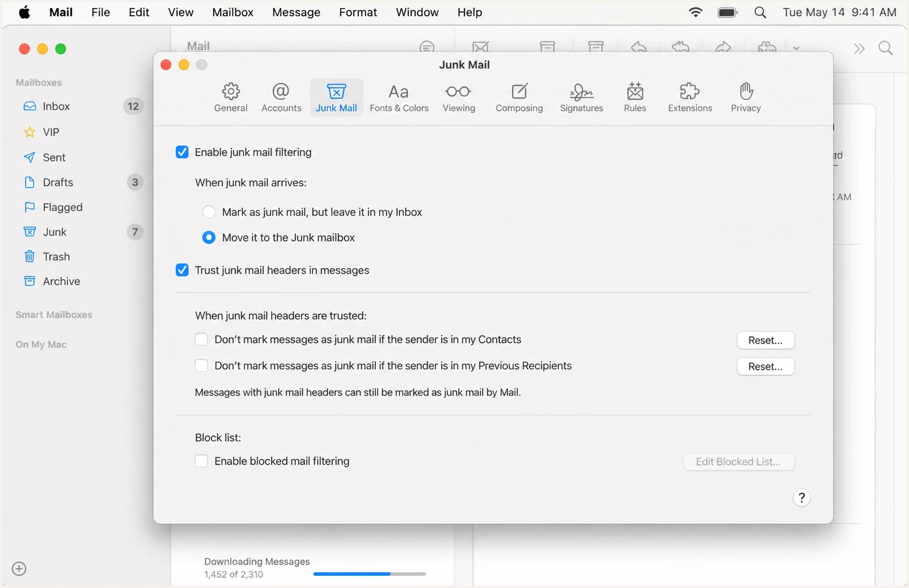Click the menu bar date and time

(839, 12)
